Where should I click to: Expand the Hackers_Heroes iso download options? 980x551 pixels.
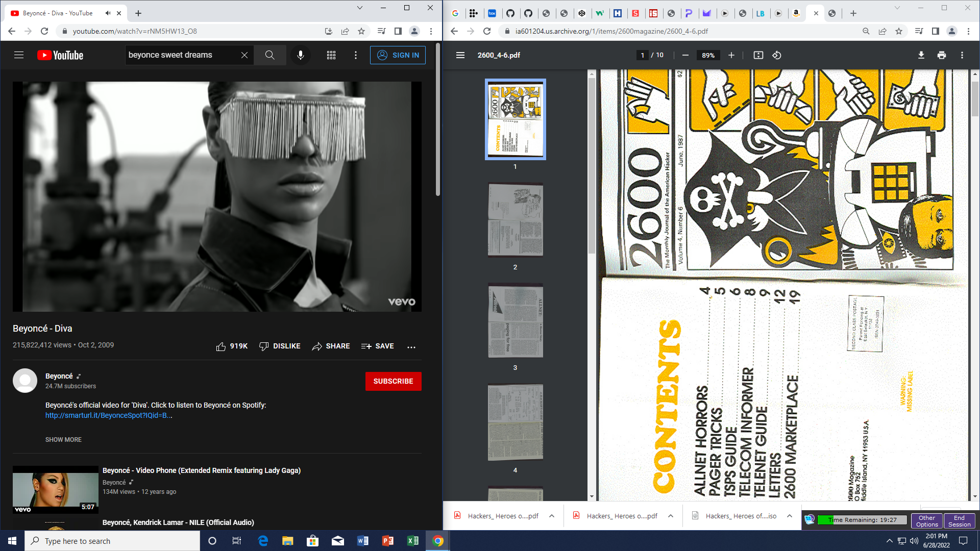coord(790,516)
